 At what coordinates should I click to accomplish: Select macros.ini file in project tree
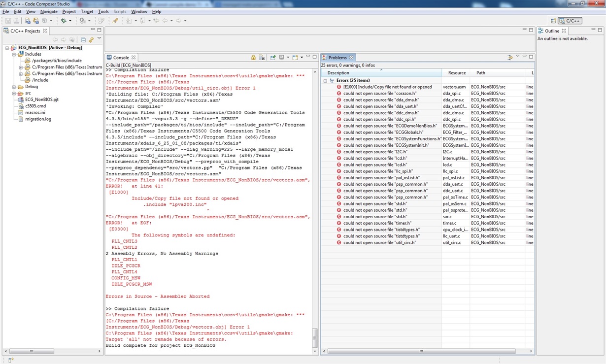coord(35,112)
